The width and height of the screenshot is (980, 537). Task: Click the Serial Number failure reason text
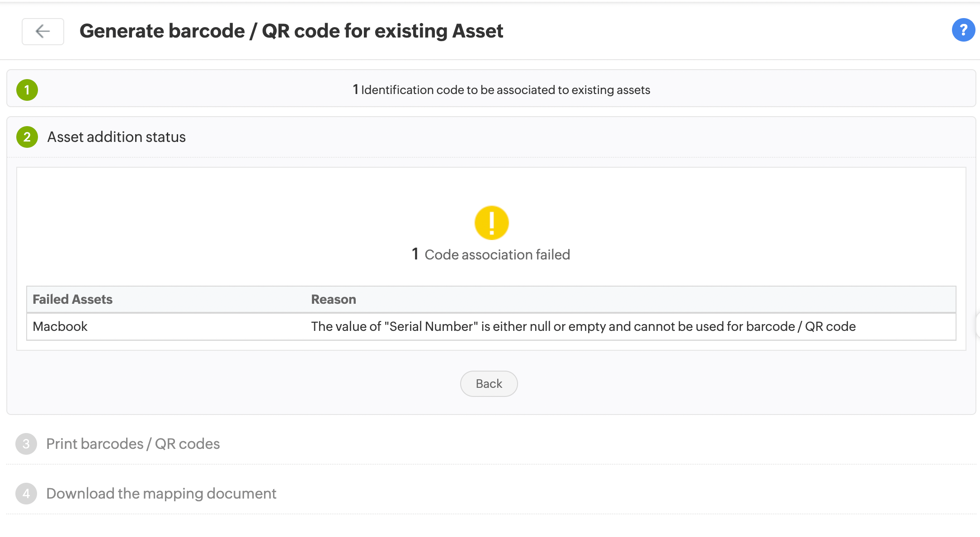583,326
